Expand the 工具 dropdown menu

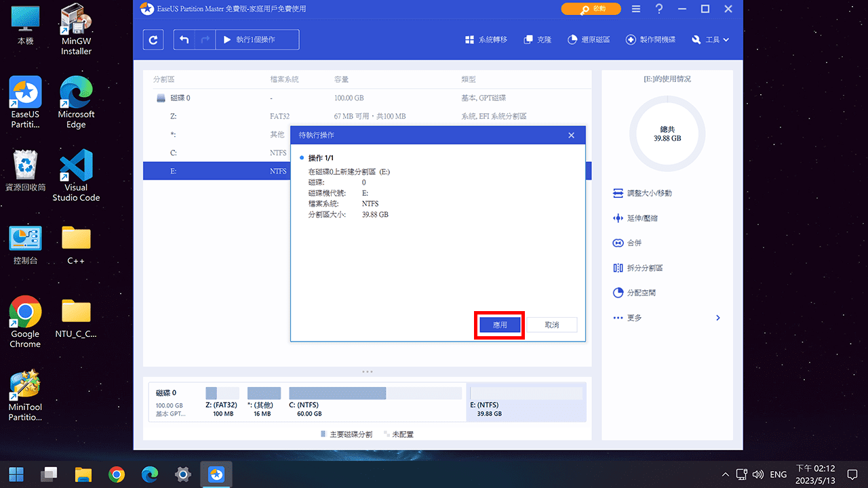click(x=710, y=39)
